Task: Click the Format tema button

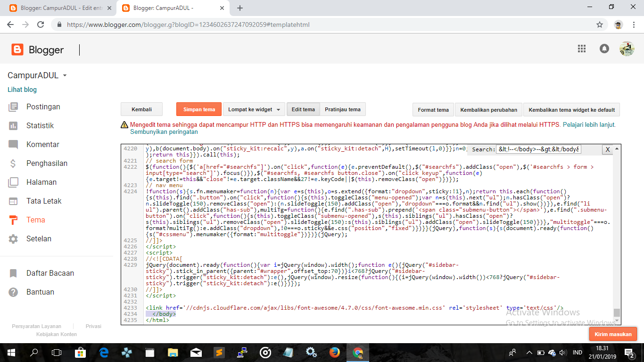Action: [x=433, y=110]
